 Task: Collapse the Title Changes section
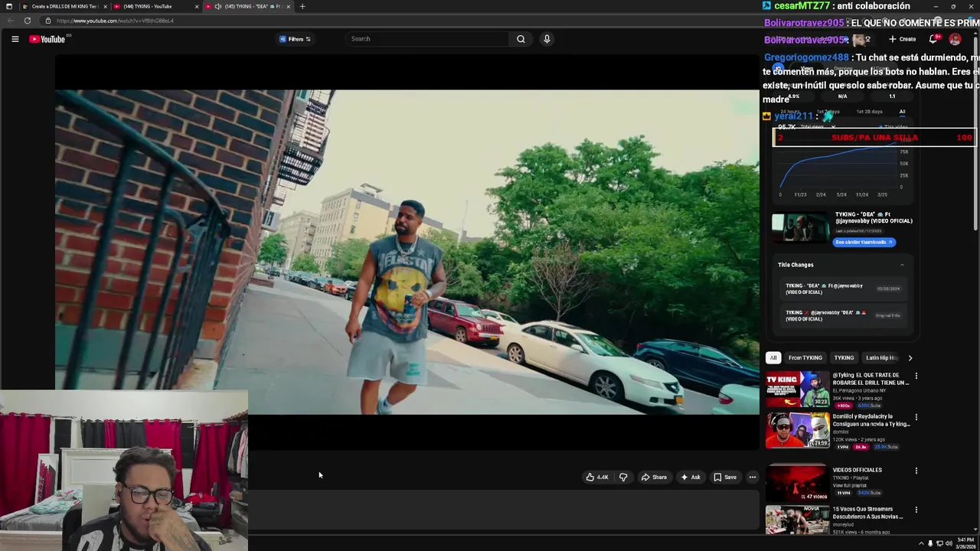pos(902,265)
